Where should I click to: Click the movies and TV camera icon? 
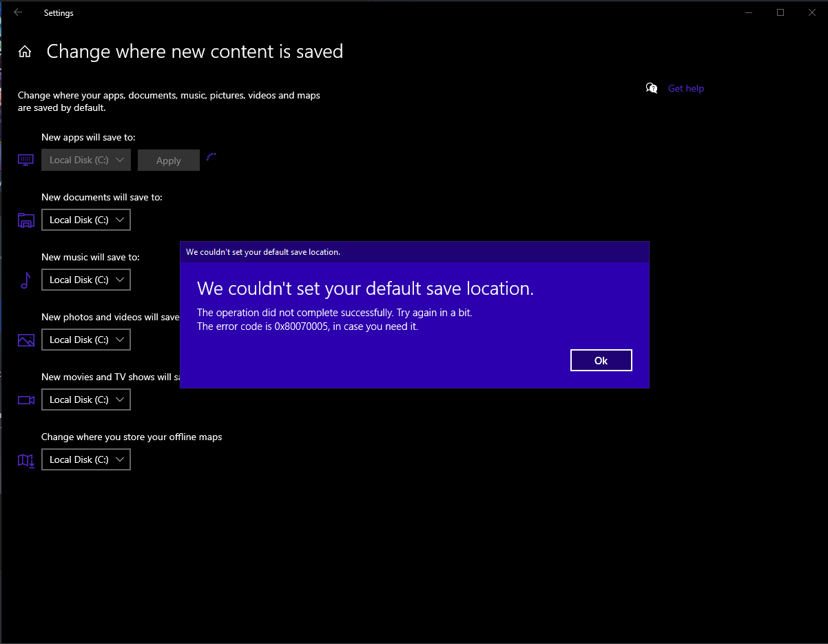(25, 399)
